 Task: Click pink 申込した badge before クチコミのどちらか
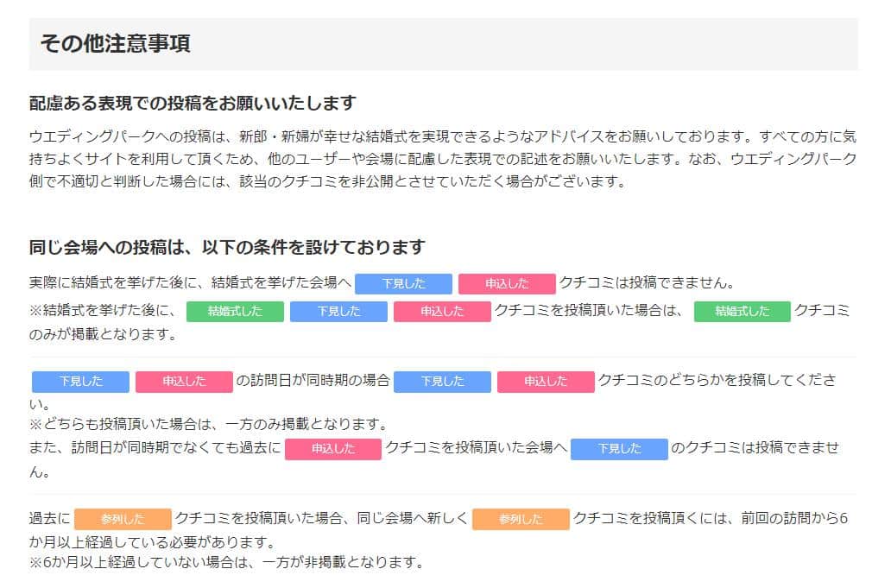click(x=546, y=382)
